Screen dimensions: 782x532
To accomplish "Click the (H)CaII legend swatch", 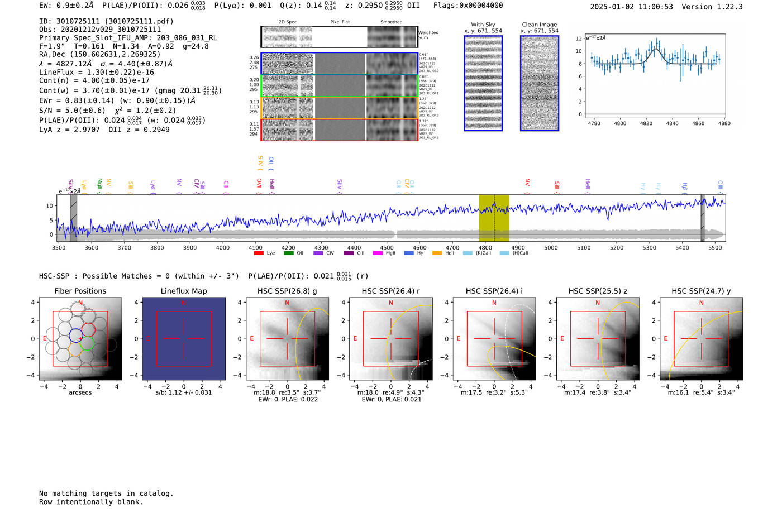I will tap(504, 253).
